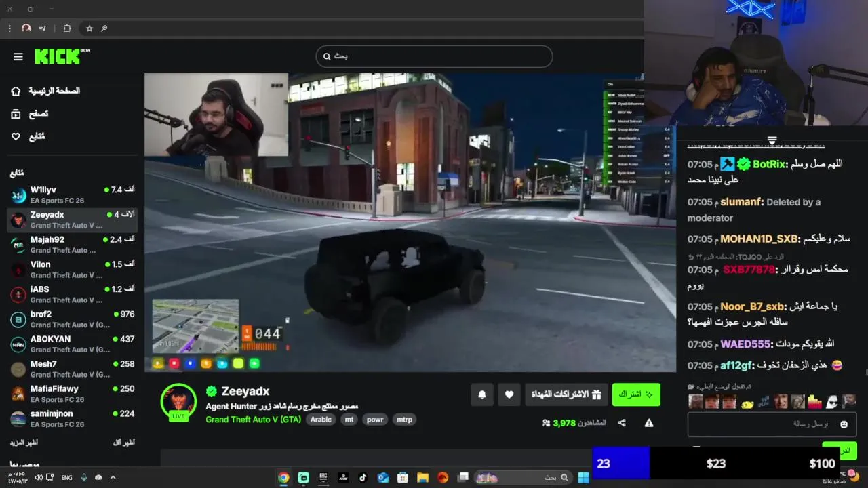Pick the equalizer bars emote
868x488 pixels.
[x=814, y=403]
